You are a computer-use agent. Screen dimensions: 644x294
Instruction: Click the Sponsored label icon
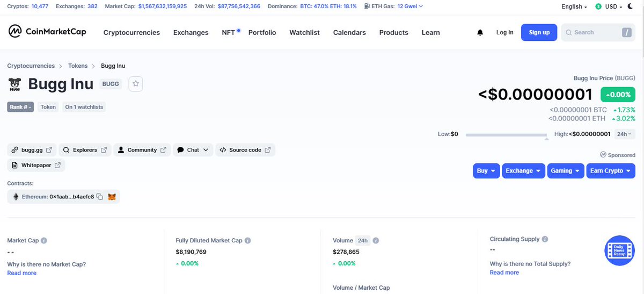click(603, 155)
